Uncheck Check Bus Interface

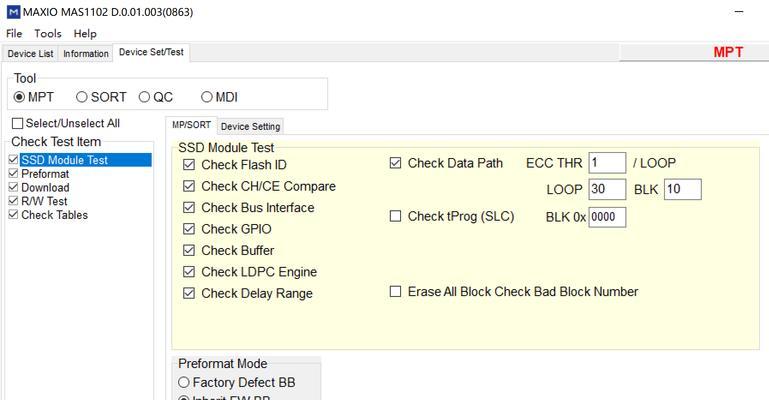coord(189,207)
